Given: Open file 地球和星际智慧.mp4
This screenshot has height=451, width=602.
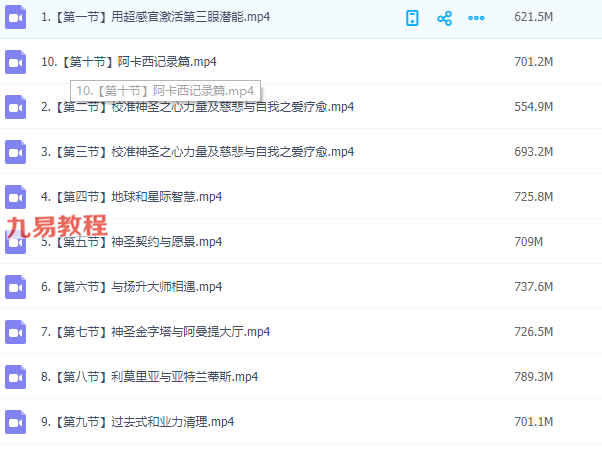Looking at the screenshot, I should [131, 197].
